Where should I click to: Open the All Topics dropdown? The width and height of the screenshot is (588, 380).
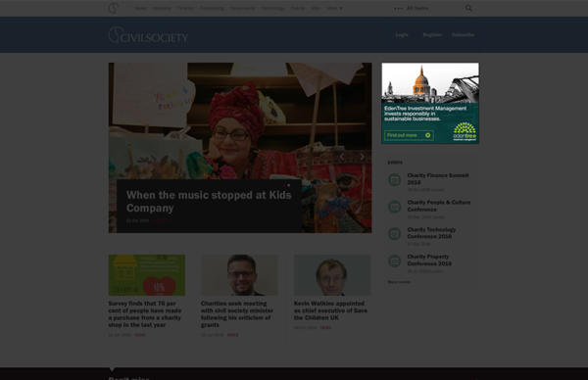(x=412, y=8)
